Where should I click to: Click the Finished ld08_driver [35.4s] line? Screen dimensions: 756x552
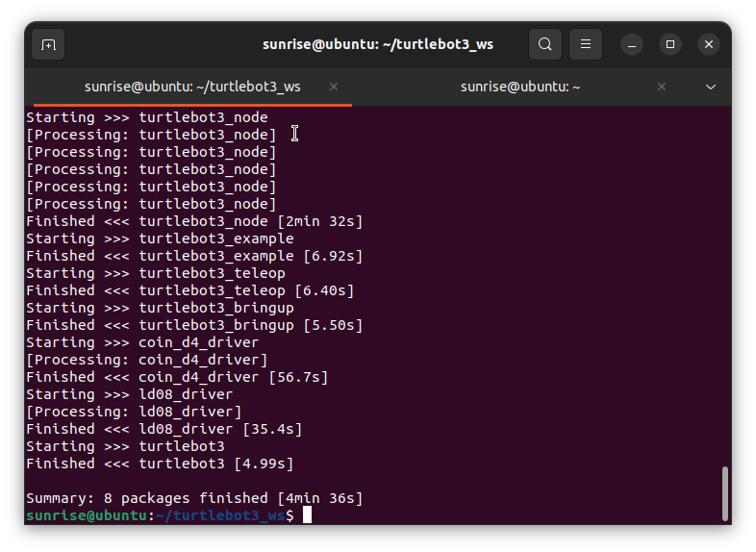164,429
